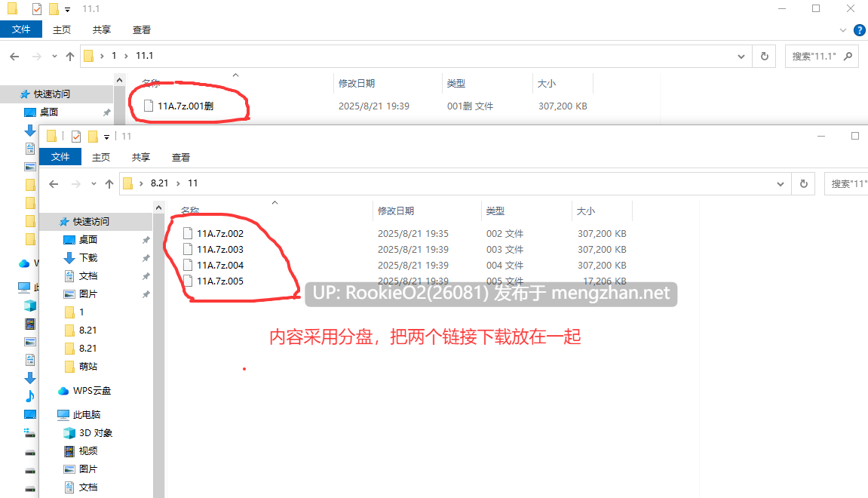Expand address history dropdown in 11 window
Image resolution: width=868 pixels, height=498 pixels.
tap(781, 184)
